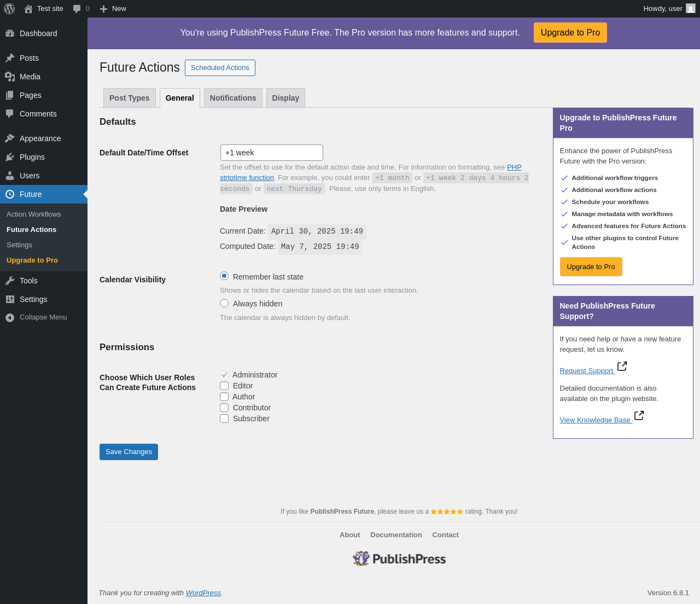The height and width of the screenshot is (604, 700).
Task: Click the Version 6.8.1 footer text
Action: (668, 593)
